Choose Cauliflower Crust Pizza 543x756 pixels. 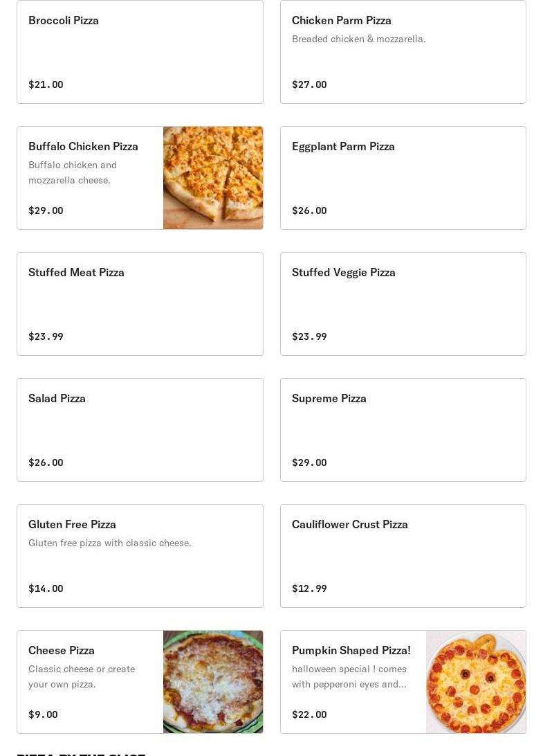pyautogui.click(x=349, y=524)
